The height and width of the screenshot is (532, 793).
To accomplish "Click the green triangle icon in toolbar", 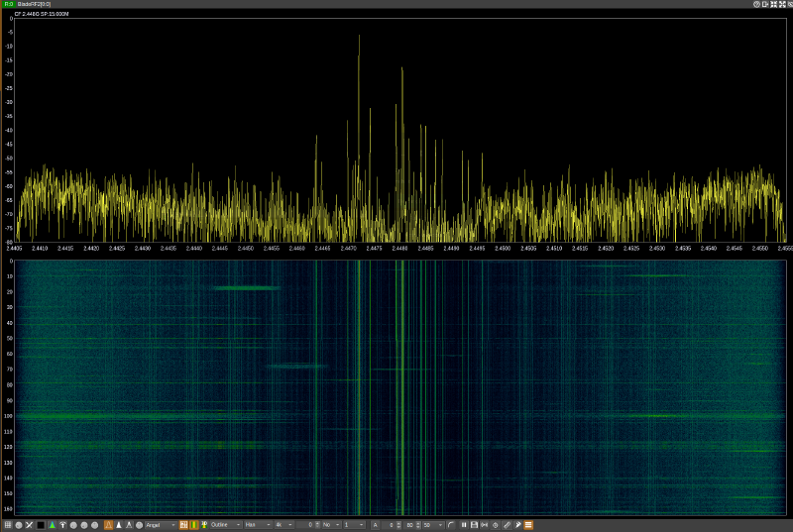I will tap(52, 524).
